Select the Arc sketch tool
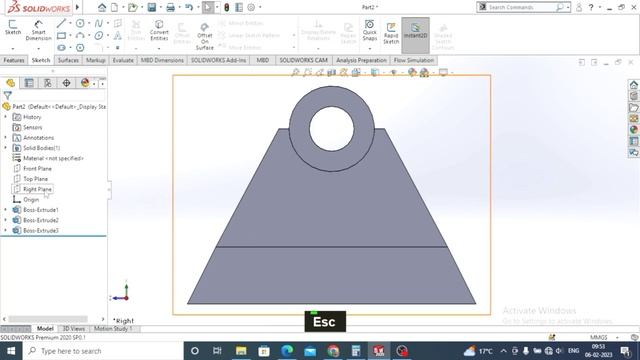Screen dimensions: 640x360 80,36
